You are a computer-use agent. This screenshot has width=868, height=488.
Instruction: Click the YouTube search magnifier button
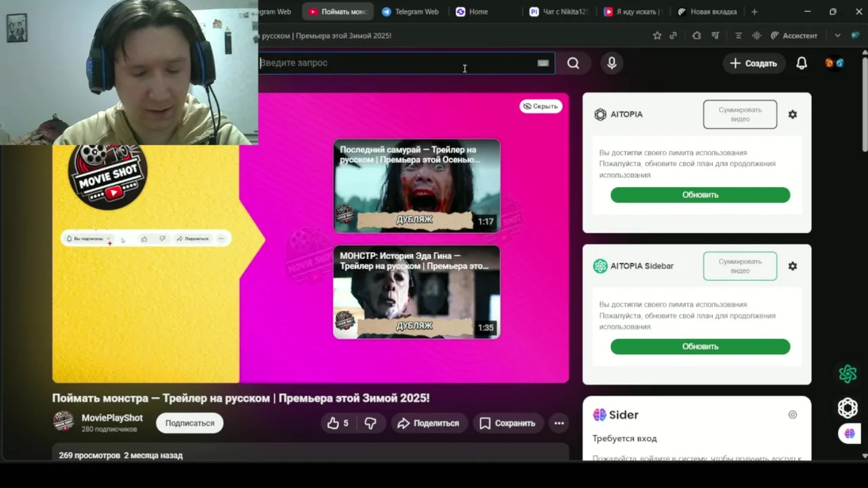coord(573,63)
